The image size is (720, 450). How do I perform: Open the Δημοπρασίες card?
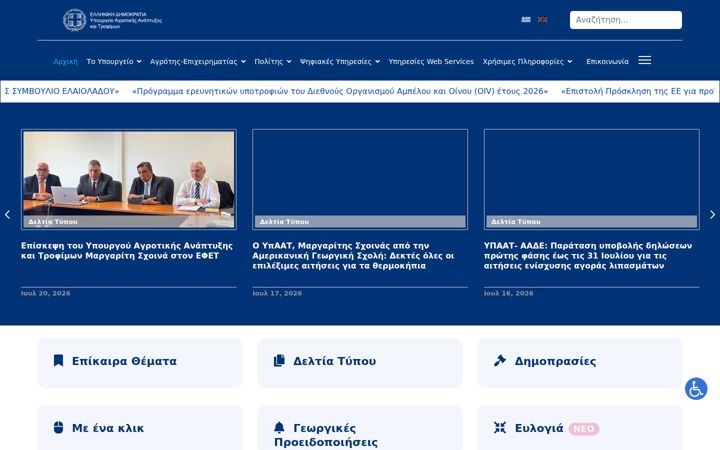(x=580, y=363)
